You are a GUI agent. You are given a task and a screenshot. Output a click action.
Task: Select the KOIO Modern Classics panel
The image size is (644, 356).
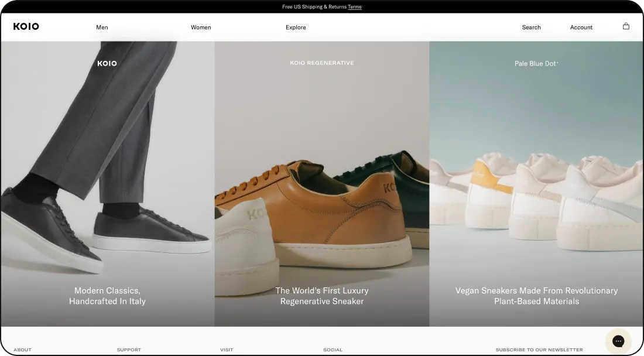(x=108, y=183)
